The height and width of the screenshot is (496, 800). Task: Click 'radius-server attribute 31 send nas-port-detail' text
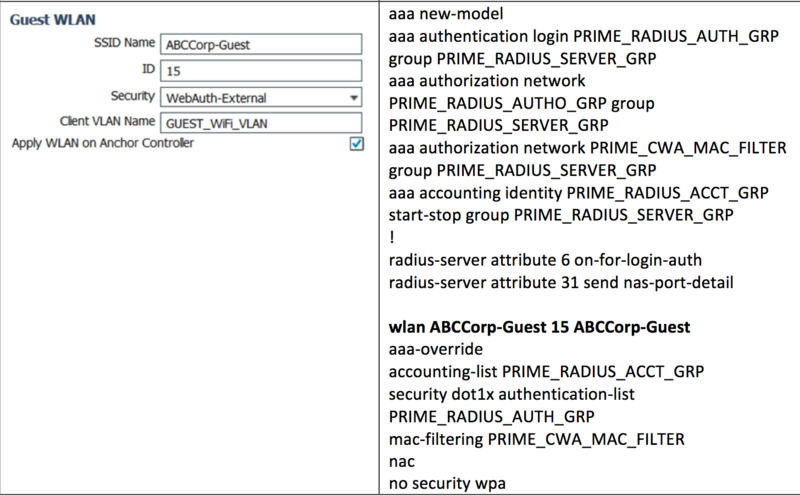(561, 283)
